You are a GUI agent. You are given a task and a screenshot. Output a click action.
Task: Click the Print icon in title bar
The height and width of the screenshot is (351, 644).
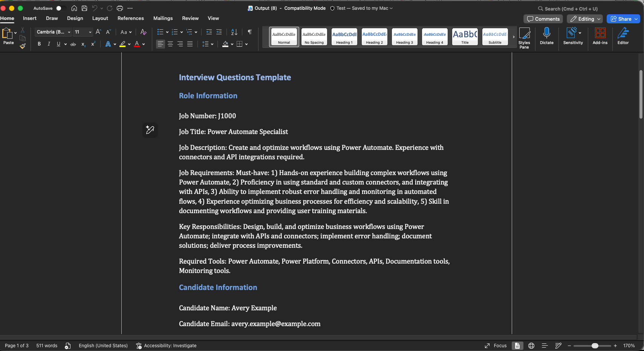click(120, 8)
